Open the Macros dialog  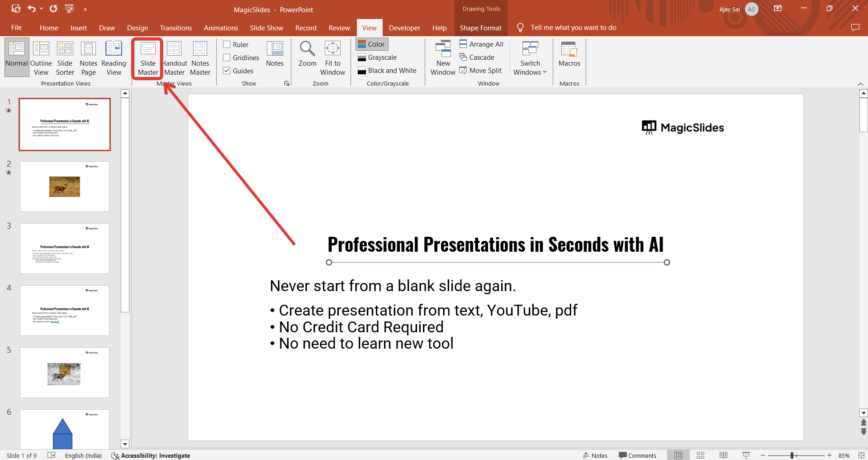tap(569, 54)
